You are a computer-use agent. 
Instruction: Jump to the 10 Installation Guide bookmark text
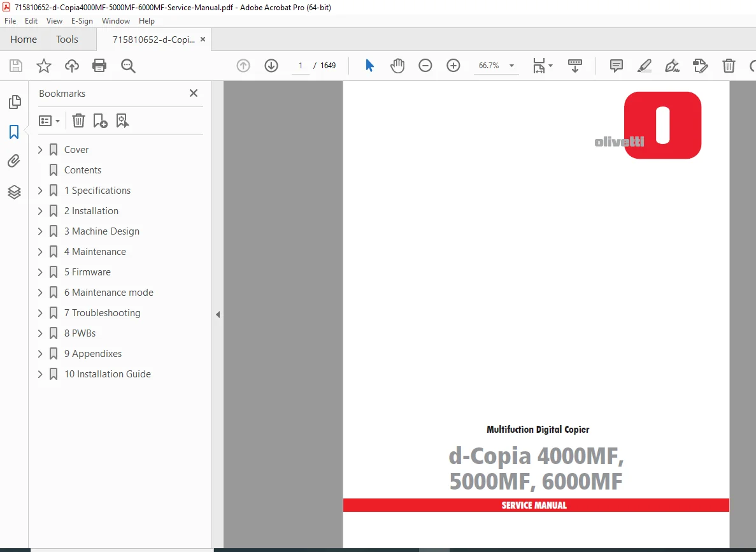tap(108, 374)
